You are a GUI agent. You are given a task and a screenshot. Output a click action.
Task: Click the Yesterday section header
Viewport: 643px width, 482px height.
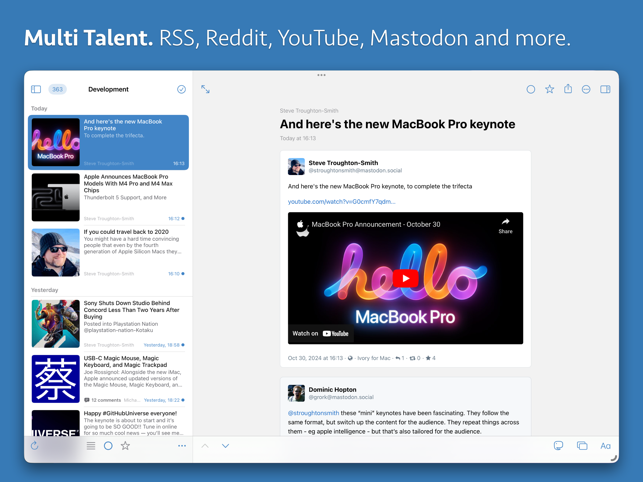click(45, 290)
